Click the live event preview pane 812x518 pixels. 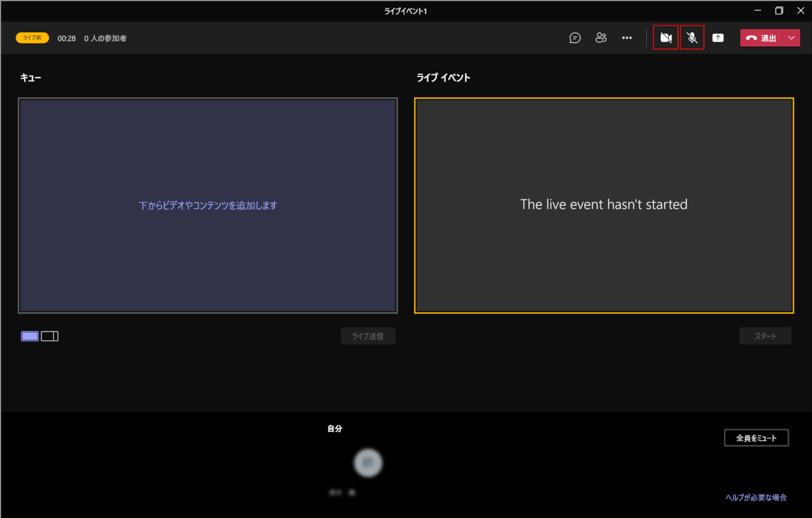pyautogui.click(x=604, y=205)
